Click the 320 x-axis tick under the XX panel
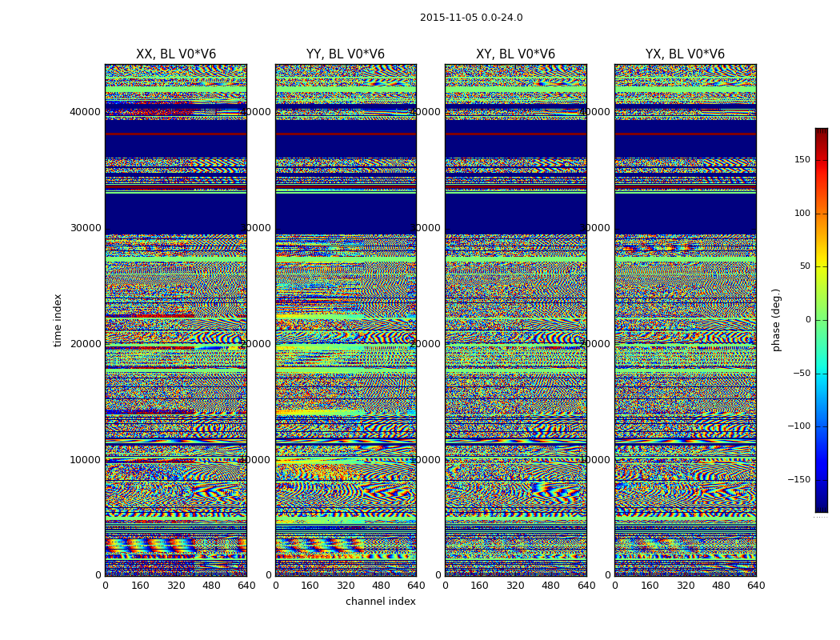Image resolution: width=840 pixels, height=640 pixels. point(175,586)
